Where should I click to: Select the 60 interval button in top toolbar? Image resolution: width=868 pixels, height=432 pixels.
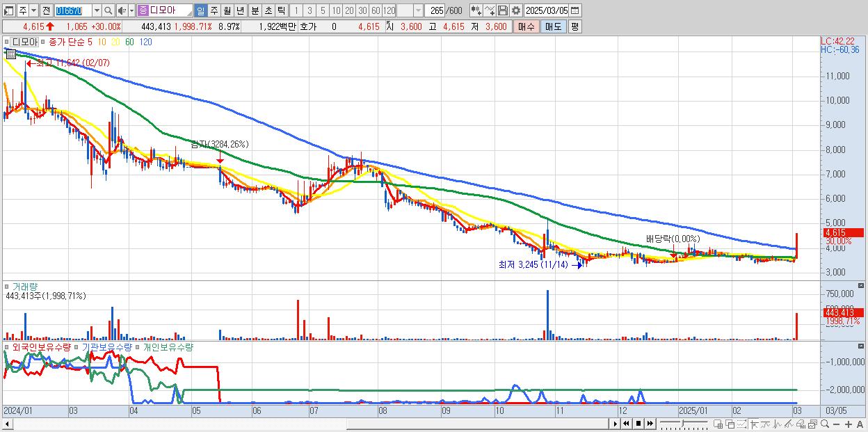(376, 10)
